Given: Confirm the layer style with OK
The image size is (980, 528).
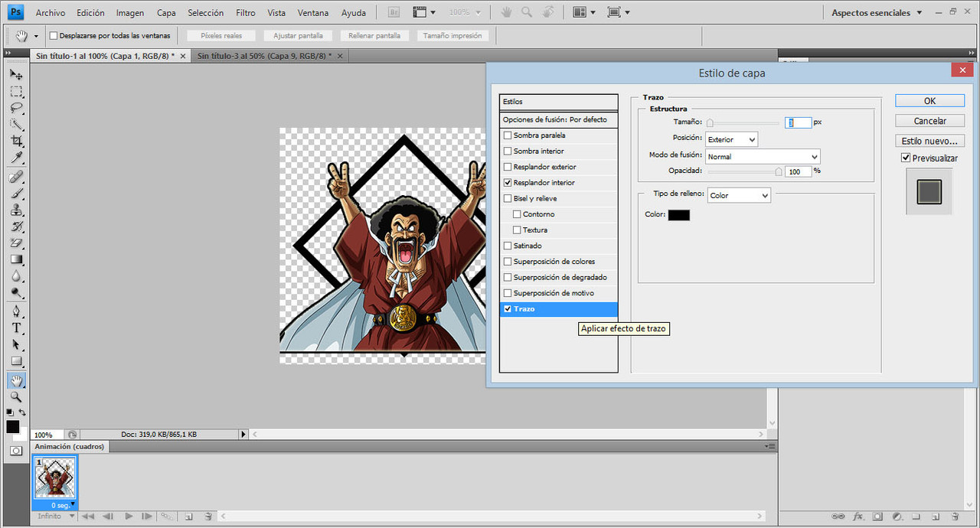Looking at the screenshot, I should [x=929, y=101].
